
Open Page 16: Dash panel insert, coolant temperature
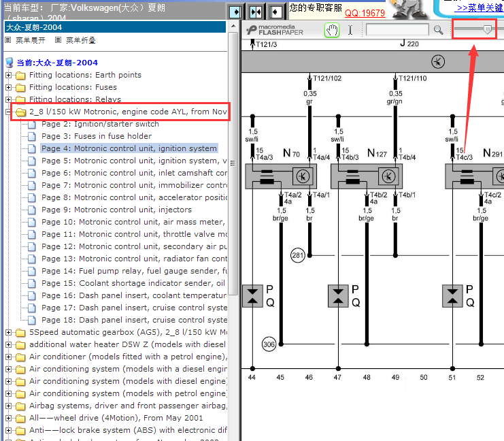(134, 295)
